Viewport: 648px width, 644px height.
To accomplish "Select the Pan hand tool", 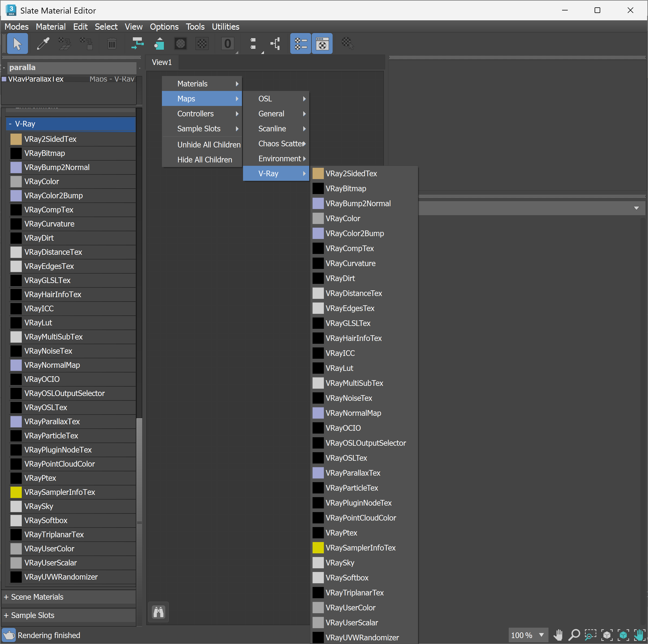I will [x=558, y=635].
